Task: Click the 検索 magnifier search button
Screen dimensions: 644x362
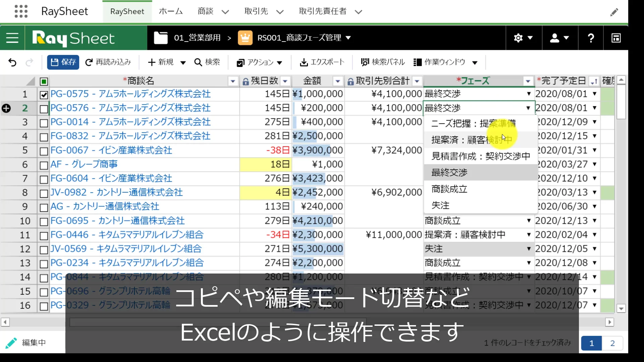Action: click(x=207, y=62)
